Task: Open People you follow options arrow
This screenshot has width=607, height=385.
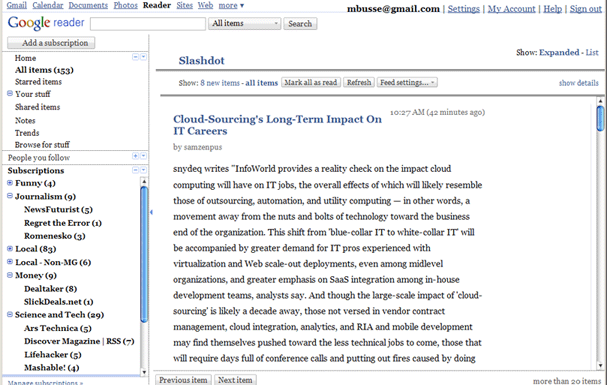Action: [x=143, y=156]
